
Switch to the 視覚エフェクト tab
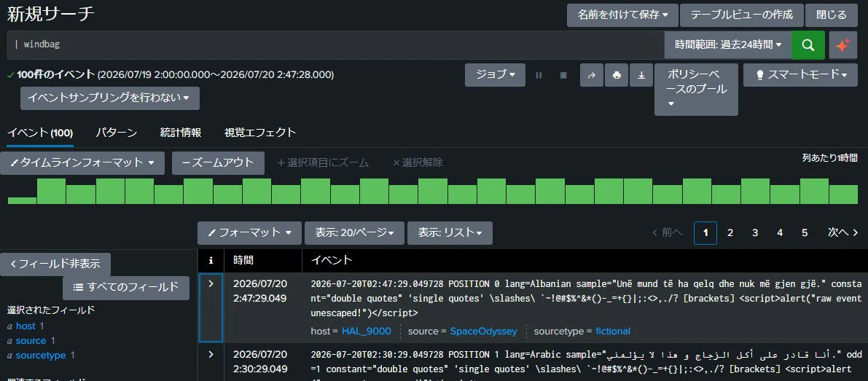[260, 133]
